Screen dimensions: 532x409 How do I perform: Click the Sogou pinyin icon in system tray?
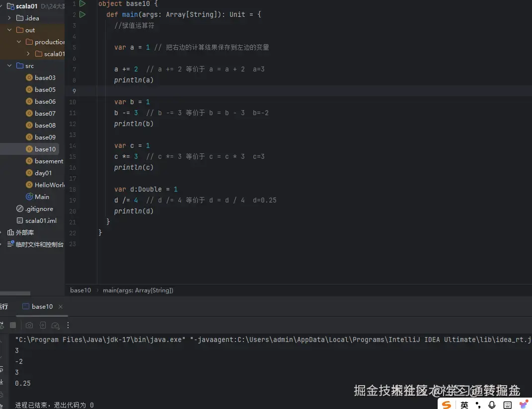(446, 405)
